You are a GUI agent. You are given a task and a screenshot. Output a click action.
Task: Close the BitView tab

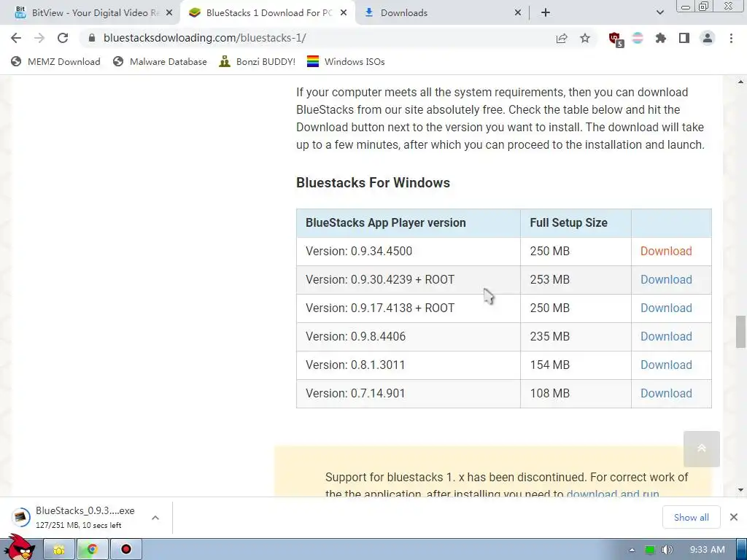point(169,13)
